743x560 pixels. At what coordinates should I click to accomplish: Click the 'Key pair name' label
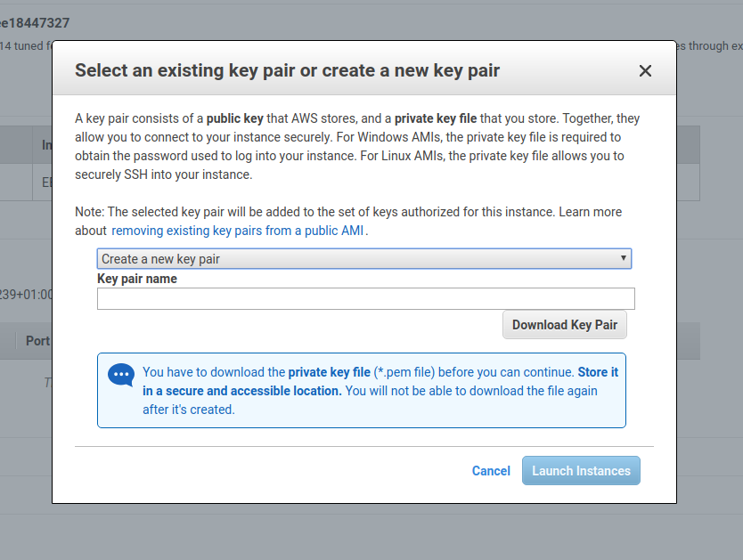coord(137,279)
